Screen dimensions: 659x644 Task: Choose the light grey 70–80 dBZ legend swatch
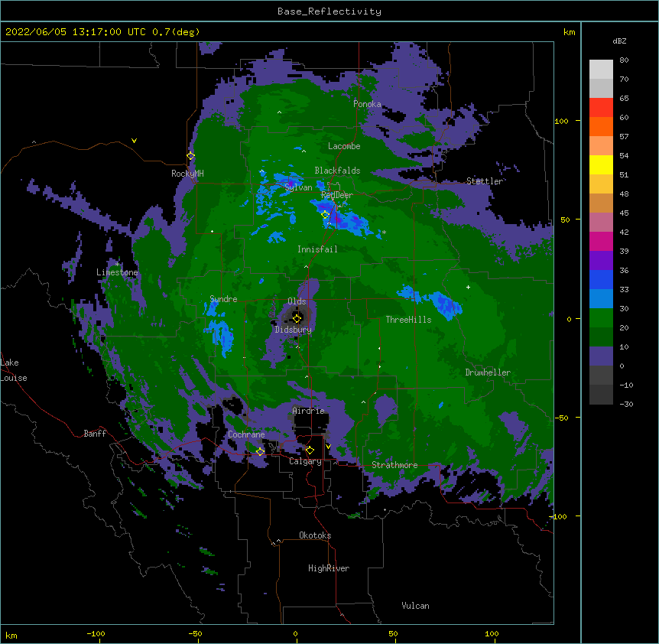tap(601, 70)
